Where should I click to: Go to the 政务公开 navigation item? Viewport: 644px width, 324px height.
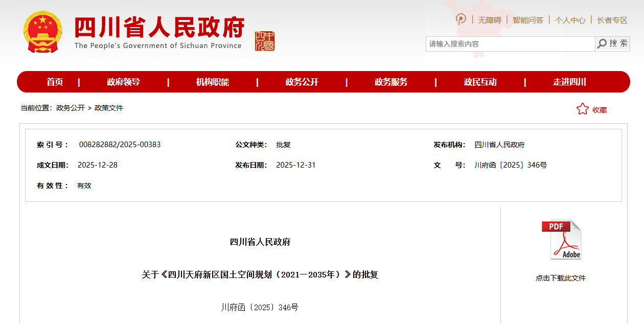coord(302,82)
